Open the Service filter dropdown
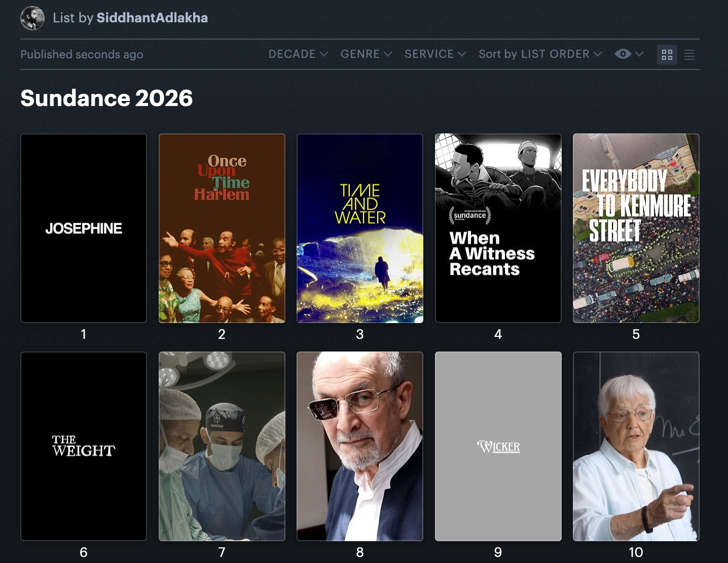 (435, 54)
